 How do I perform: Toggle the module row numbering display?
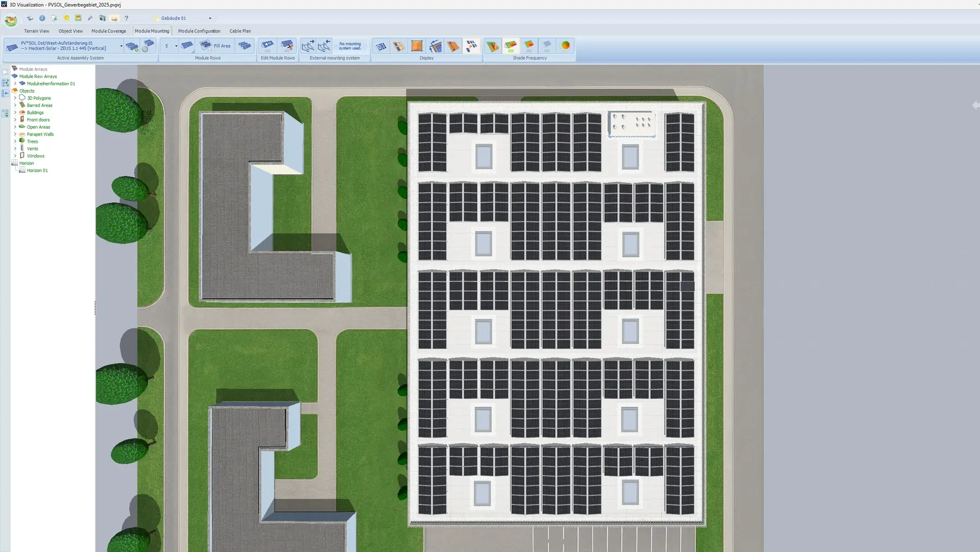pyautogui.click(x=381, y=46)
